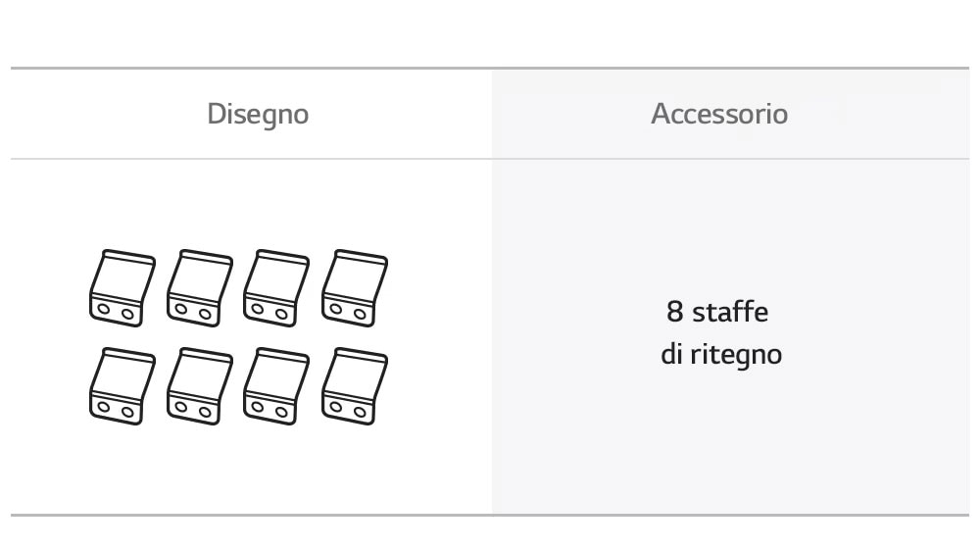Click right screw hole of top-row first bracket

(127, 314)
